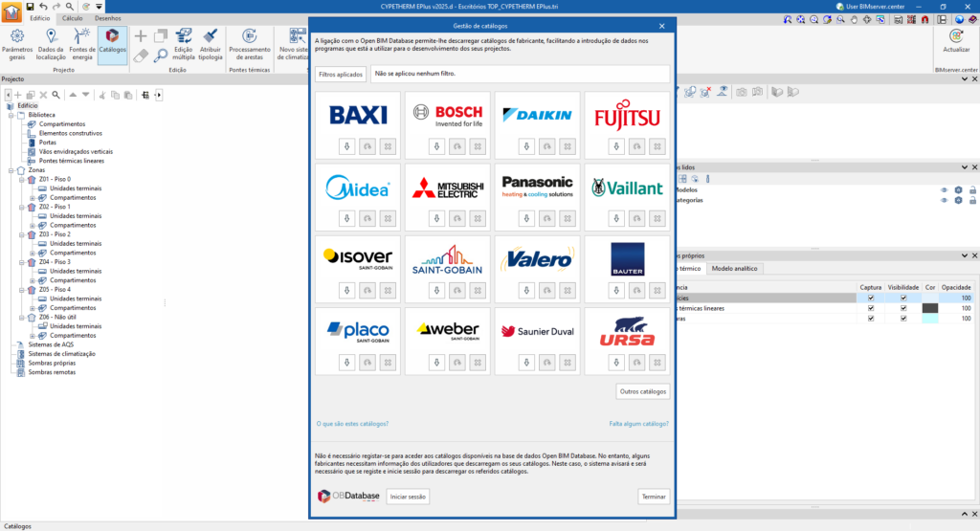The height and width of the screenshot is (531, 980).
Task: Delete the FUJITSU catalog with X icon
Action: (657, 146)
